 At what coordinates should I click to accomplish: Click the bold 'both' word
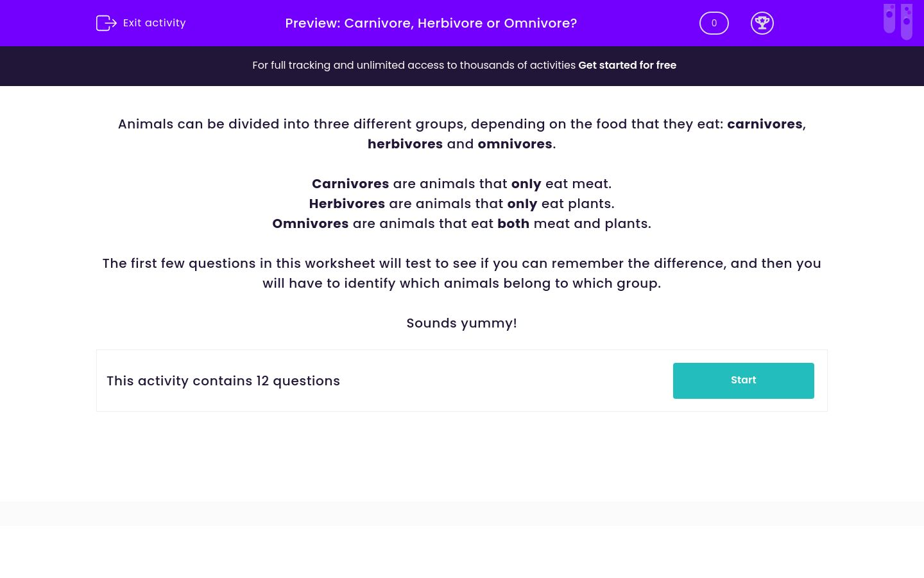click(x=513, y=223)
